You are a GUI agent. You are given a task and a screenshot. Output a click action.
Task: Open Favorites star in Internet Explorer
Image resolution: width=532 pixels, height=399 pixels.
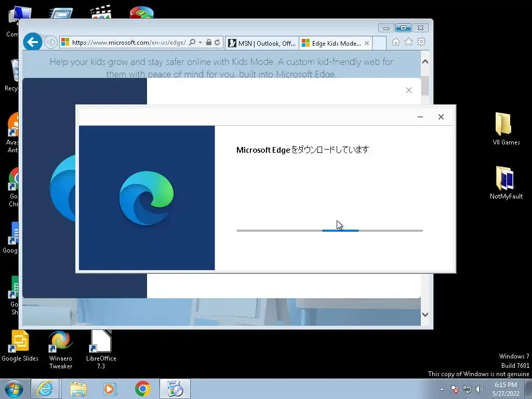tap(408, 42)
